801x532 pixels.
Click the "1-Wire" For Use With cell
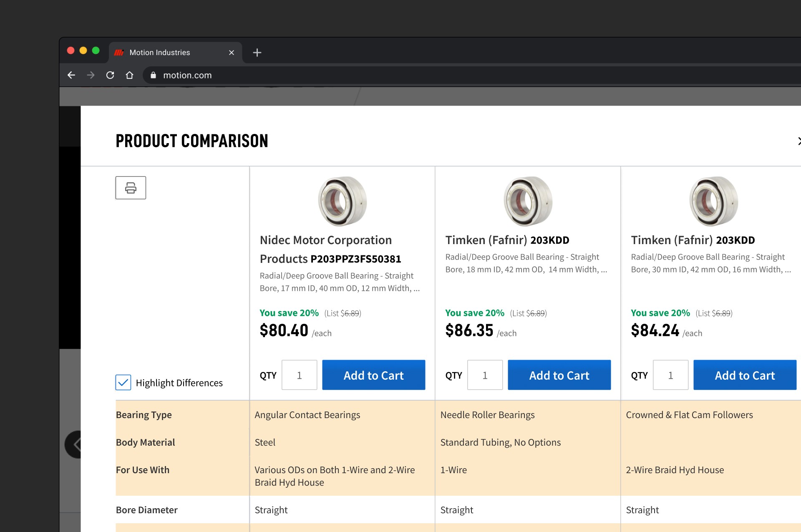(454, 470)
